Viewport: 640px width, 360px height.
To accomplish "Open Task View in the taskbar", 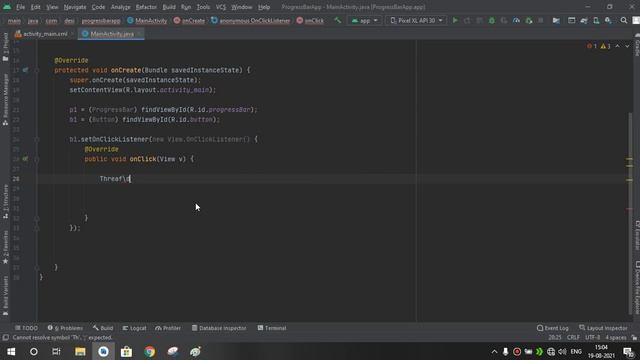I will tap(56, 351).
